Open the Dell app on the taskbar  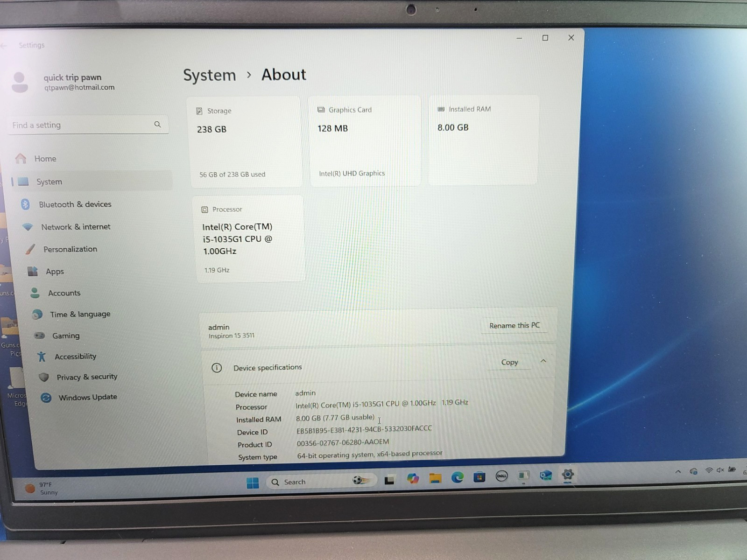501,476
